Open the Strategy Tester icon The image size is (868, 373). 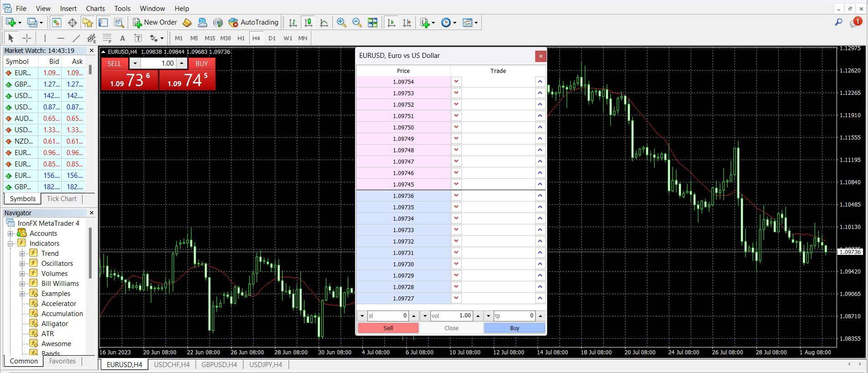point(119,22)
